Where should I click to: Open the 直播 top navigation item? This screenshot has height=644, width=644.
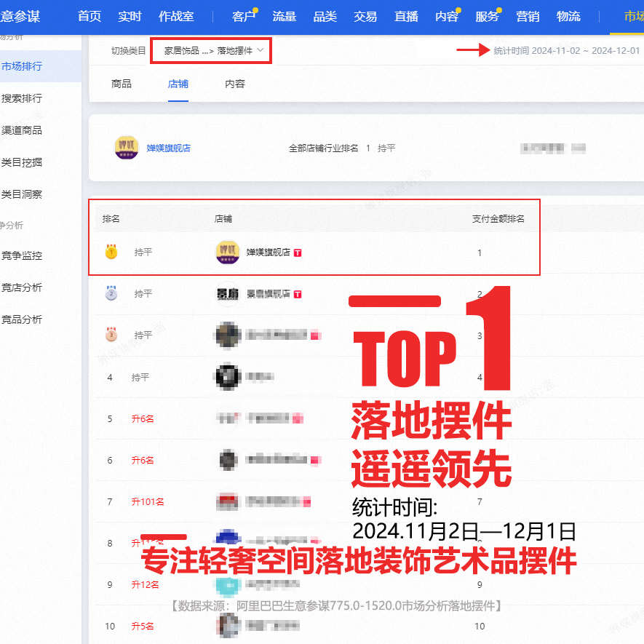(406, 17)
